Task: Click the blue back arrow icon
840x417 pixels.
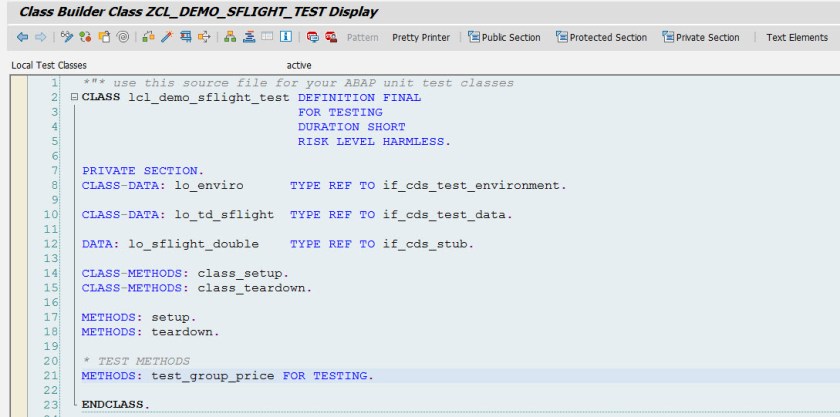Action: click(x=22, y=37)
